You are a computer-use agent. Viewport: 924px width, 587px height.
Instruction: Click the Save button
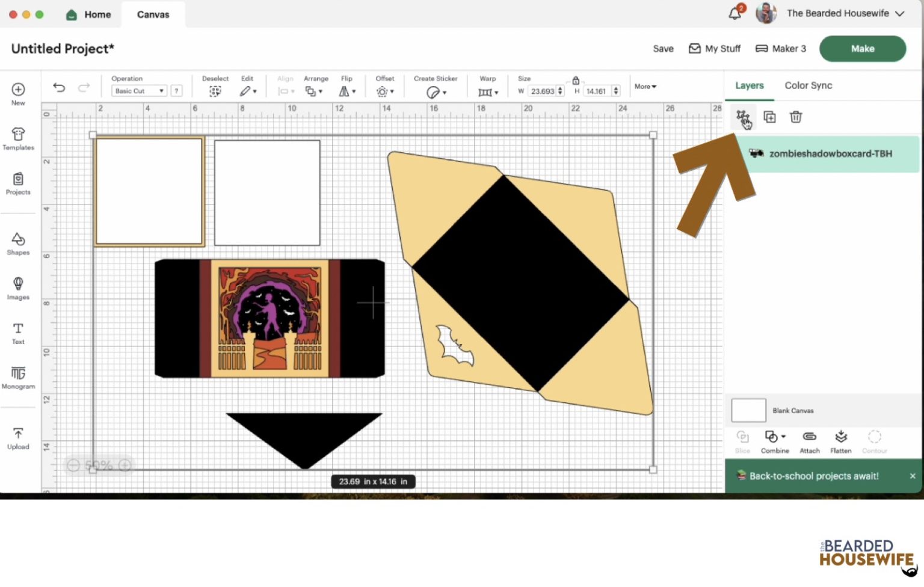(663, 49)
